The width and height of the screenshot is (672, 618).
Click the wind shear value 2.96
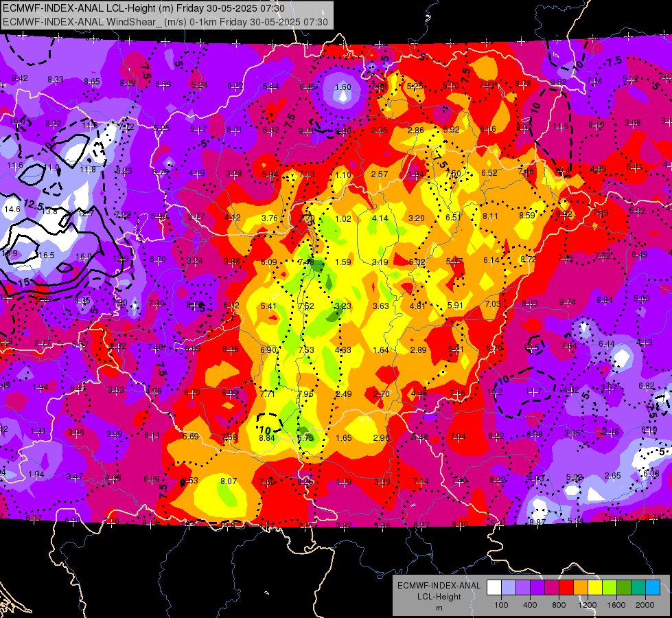coord(382,438)
